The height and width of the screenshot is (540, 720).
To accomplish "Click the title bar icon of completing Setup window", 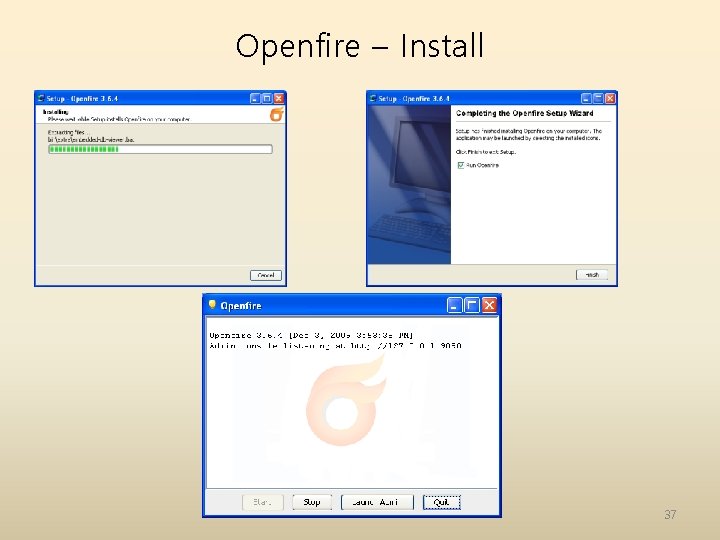I will click(373, 98).
